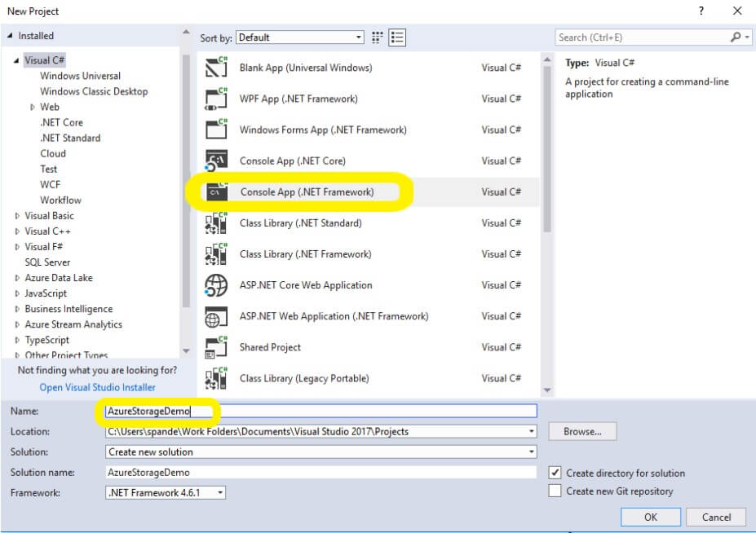Open the Sort by Default dropdown
This screenshot has height=533, width=756.
[299, 37]
